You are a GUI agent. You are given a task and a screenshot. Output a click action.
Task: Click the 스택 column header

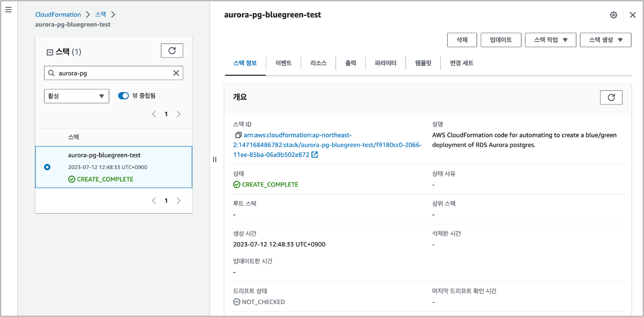pyautogui.click(x=73, y=137)
